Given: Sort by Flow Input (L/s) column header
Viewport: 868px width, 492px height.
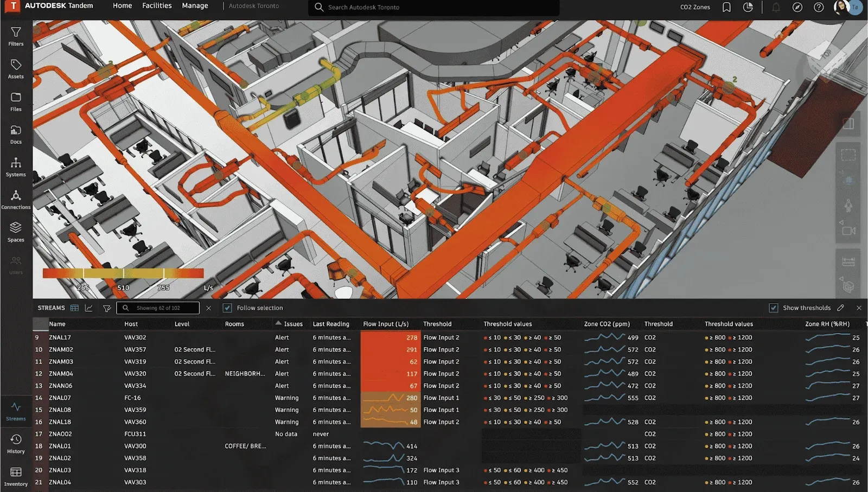Looking at the screenshot, I should 386,324.
